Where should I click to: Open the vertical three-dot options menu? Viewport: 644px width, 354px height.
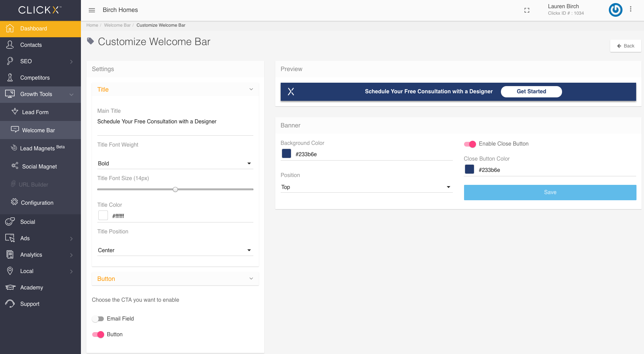click(631, 9)
